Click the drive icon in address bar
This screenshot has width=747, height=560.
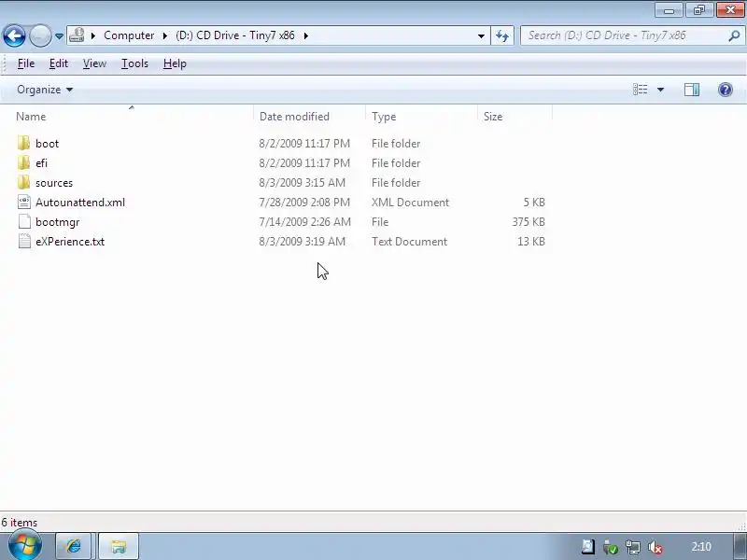pyautogui.click(x=77, y=35)
